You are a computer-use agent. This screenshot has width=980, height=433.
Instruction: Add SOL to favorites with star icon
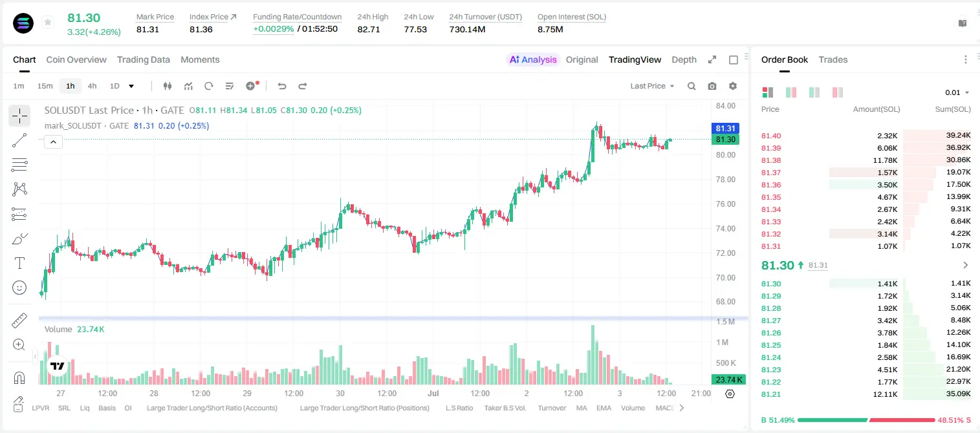tap(47, 23)
